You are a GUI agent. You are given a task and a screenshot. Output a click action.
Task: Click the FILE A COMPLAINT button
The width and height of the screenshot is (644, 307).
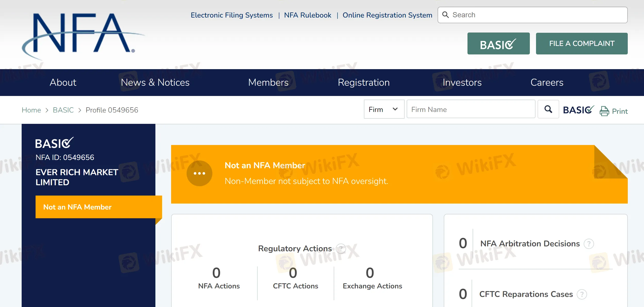[582, 43]
